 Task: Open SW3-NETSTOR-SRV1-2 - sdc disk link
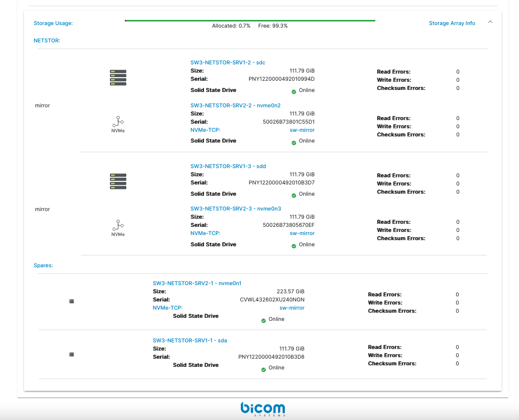pyautogui.click(x=228, y=63)
